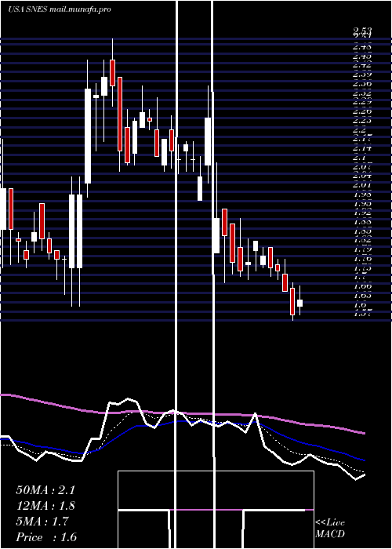This screenshot has width=392, height=549.
Task: Click the 2.32 price axis label
Action: pyautogui.click(x=362, y=93)
